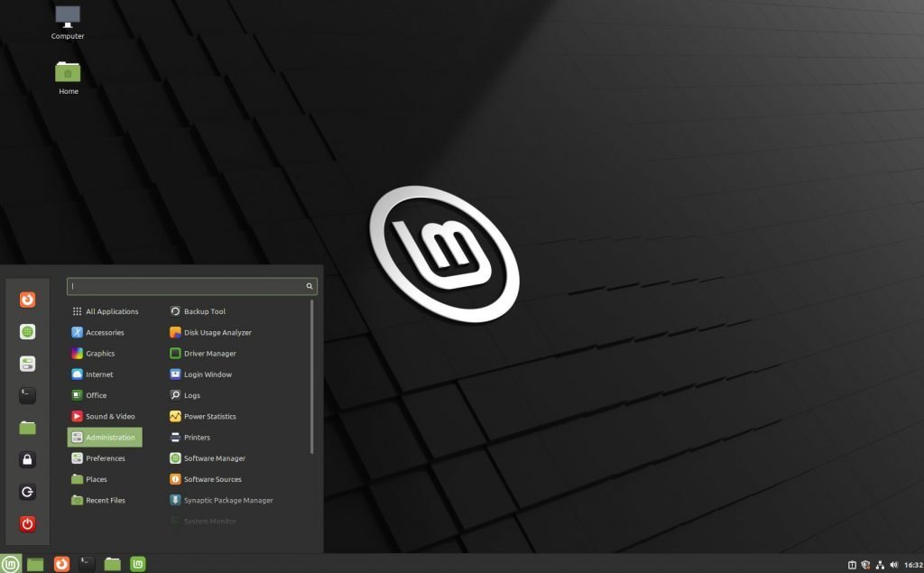The height and width of the screenshot is (573, 924).
Task: Open a terminal using the sidebar terminal icon
Action: [27, 395]
